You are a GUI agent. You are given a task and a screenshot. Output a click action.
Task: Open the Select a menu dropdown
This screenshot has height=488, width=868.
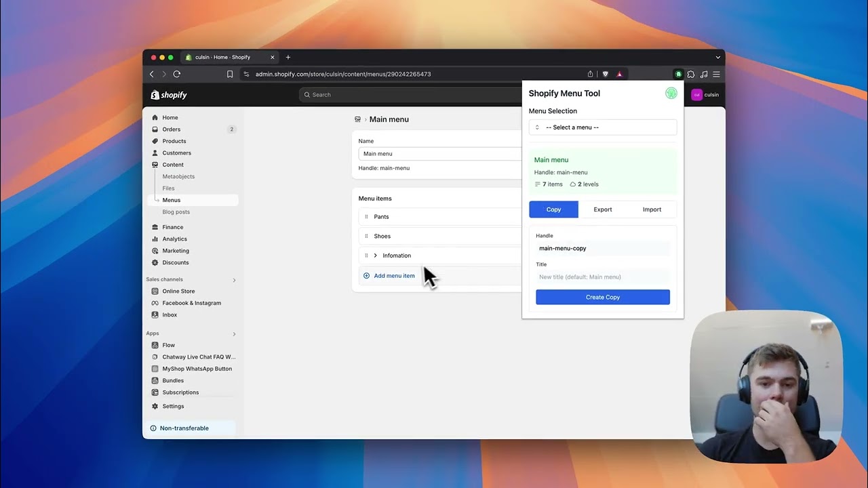(603, 127)
